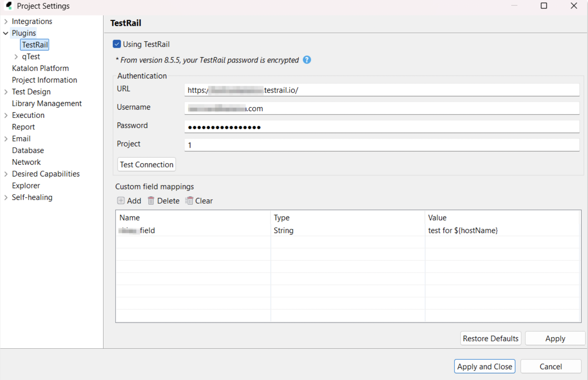Expand the Test Design node
Screen dimensions: 588x380
coord(6,92)
